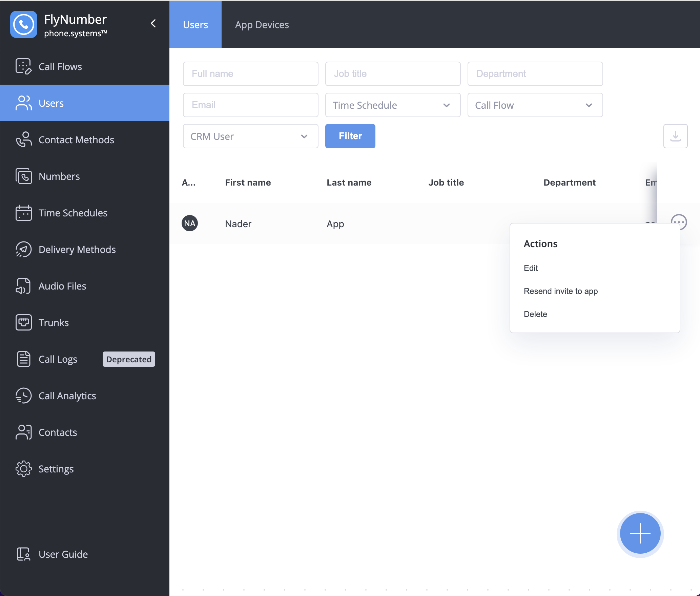Click the Call Analytics clock icon
This screenshot has width=700, height=596.
pyautogui.click(x=23, y=396)
